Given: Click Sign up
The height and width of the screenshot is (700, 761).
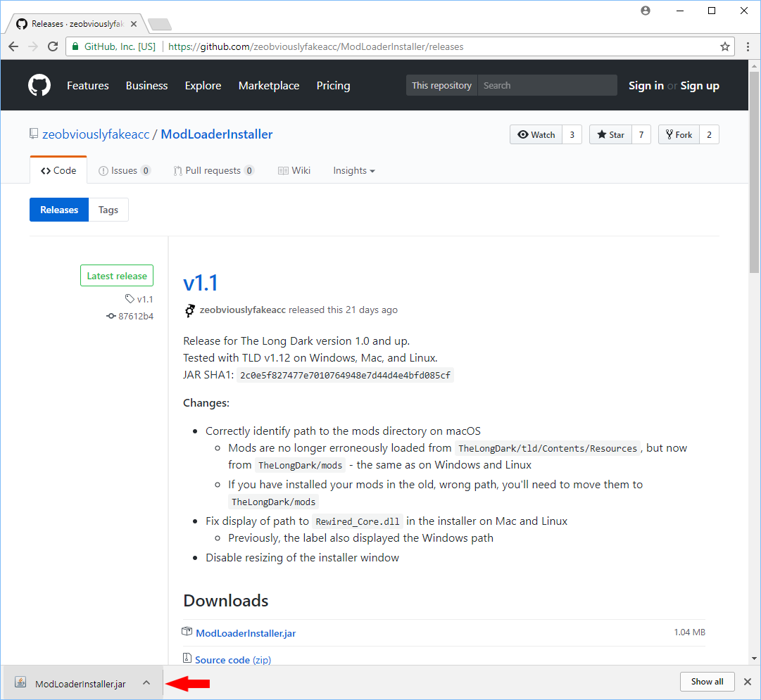Looking at the screenshot, I should click(x=700, y=85).
